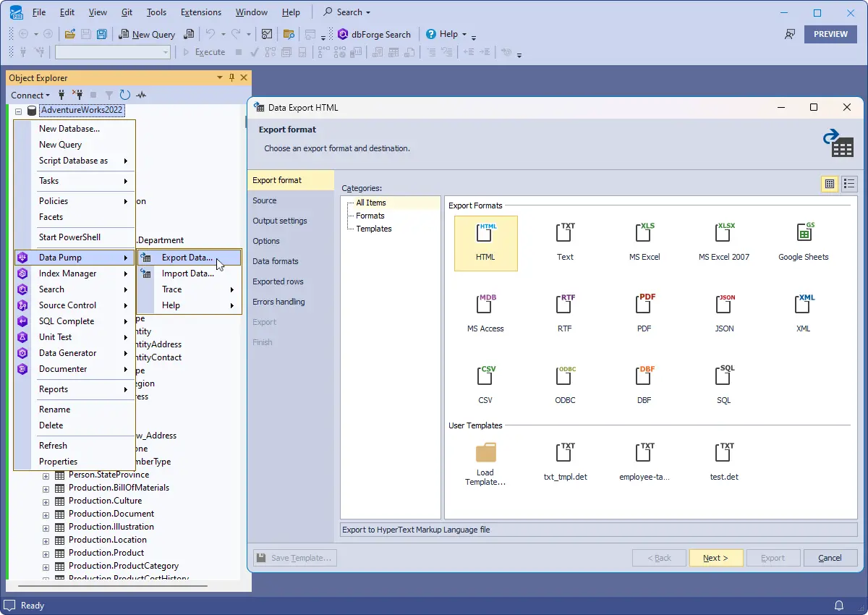Click the refresh icon in Object Explorer
This screenshot has height=615, width=868.
point(125,95)
